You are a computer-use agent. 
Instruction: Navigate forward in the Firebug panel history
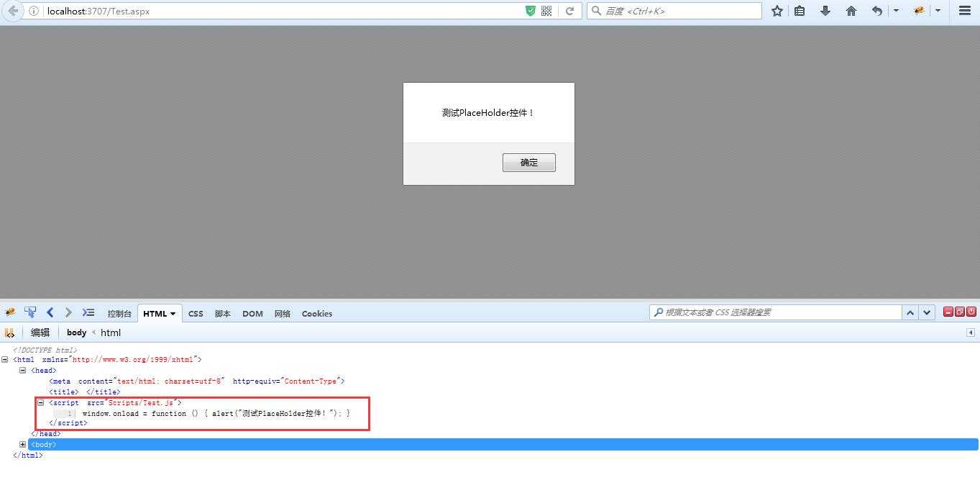(x=68, y=312)
